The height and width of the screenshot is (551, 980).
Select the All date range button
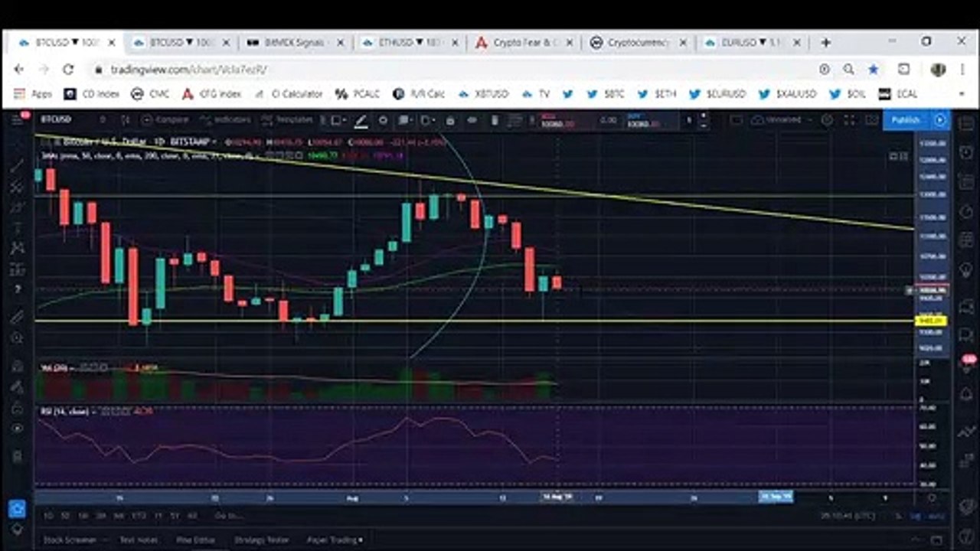click(192, 516)
